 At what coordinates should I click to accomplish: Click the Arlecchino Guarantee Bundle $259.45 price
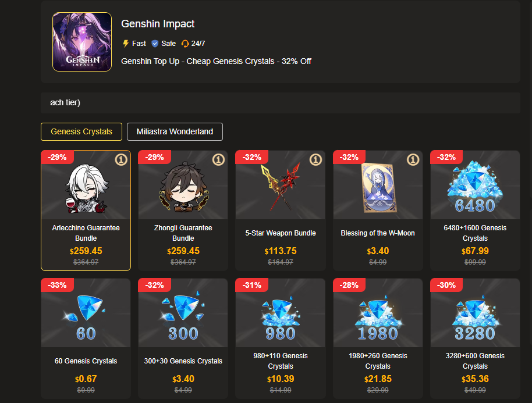coord(86,251)
